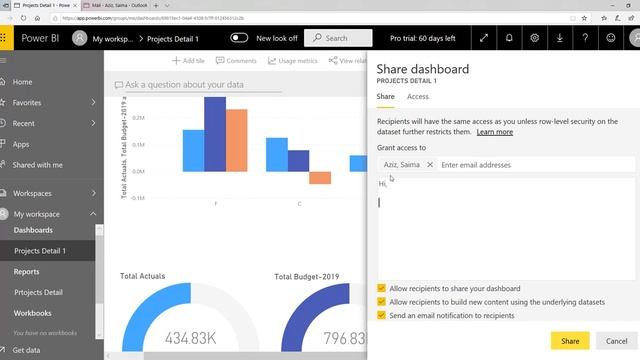Screen dimensions: 640x360
Task: Click the Search box in header
Action: point(338,38)
